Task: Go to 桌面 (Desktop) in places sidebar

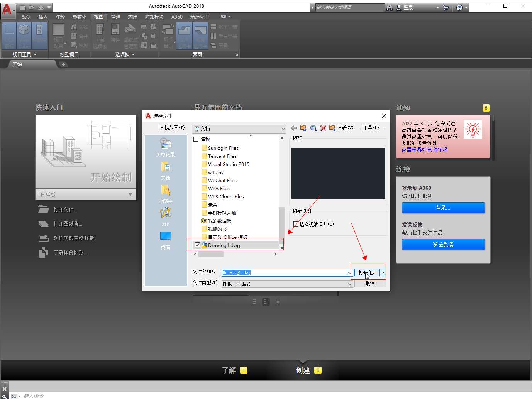Action: pos(165,240)
